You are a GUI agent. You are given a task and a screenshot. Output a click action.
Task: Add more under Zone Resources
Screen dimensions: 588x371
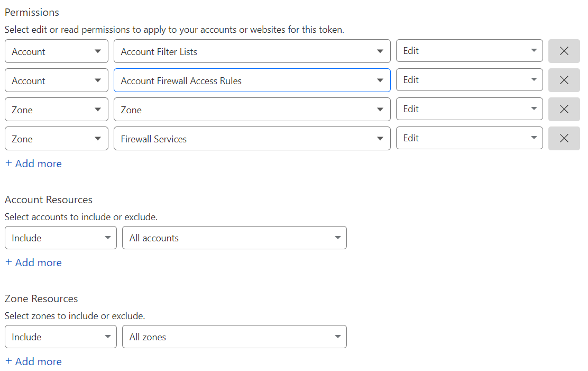(x=33, y=361)
